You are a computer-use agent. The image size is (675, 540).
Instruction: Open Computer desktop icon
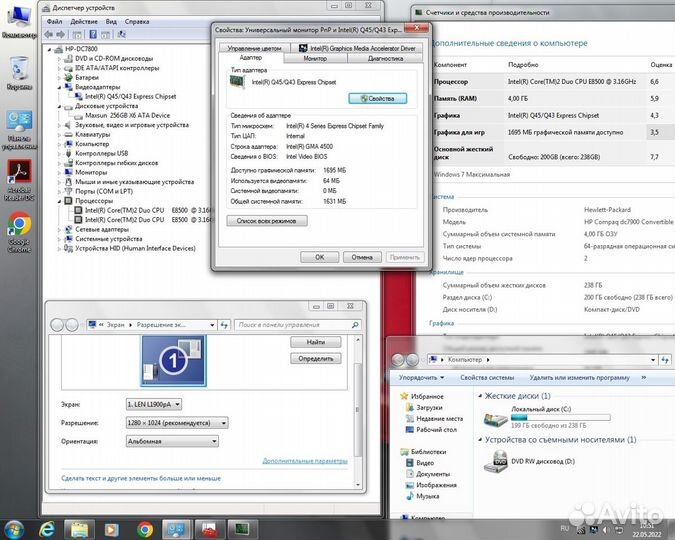(x=19, y=22)
